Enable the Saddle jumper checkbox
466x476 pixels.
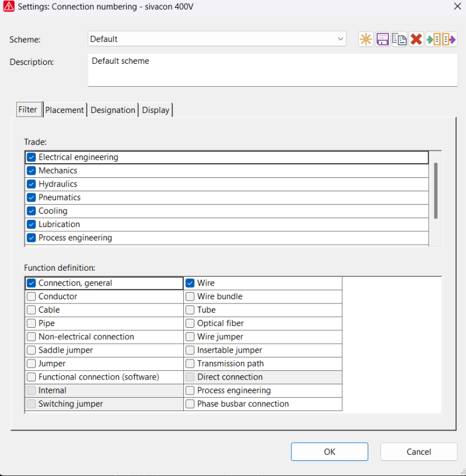tap(32, 350)
